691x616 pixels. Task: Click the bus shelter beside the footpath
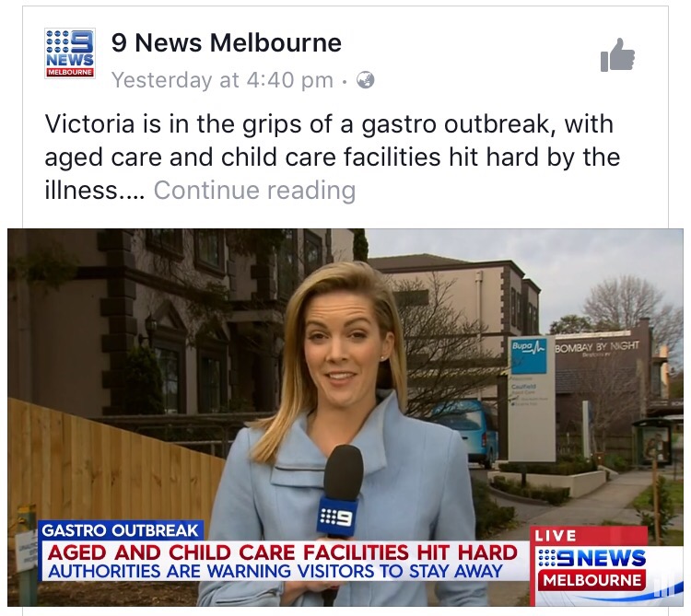point(652,441)
